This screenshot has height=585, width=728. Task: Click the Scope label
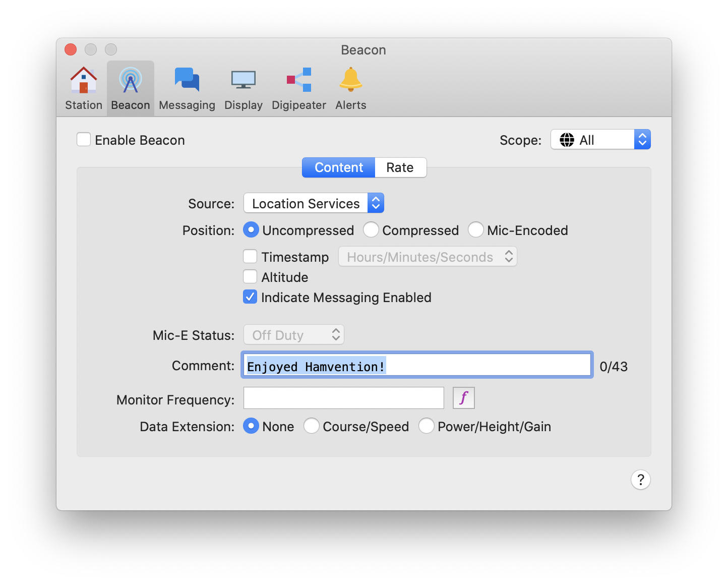[x=521, y=140]
